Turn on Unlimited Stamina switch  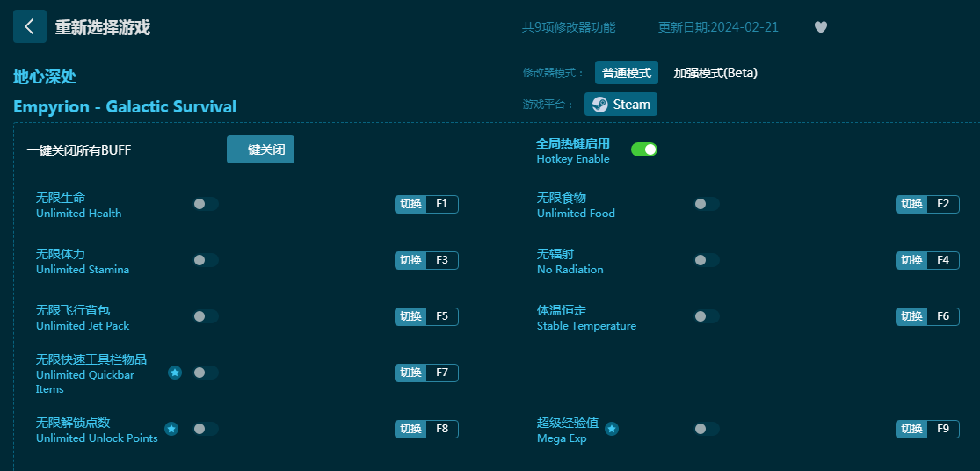click(206, 260)
